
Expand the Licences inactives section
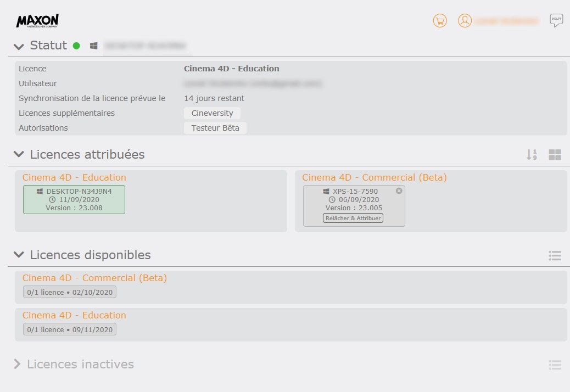17,365
